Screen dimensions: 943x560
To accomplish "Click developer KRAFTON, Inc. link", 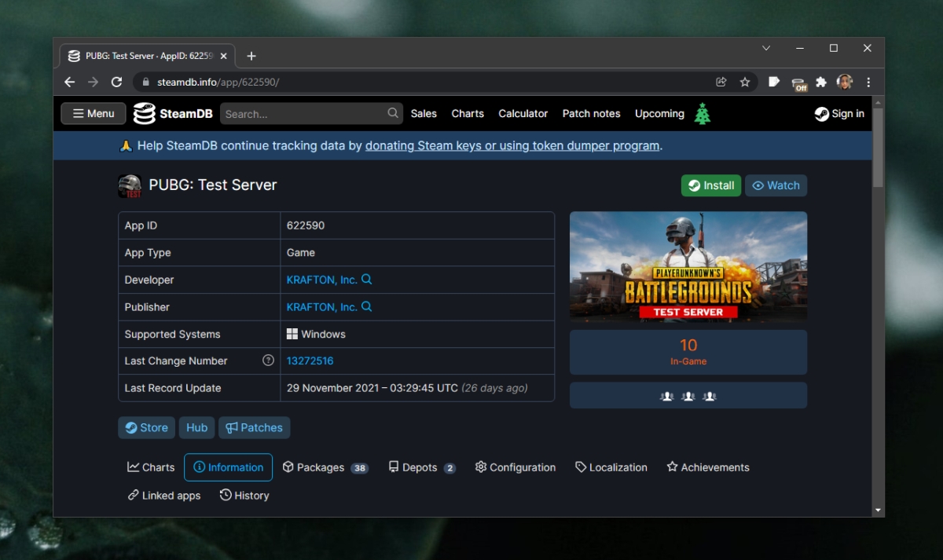I will tap(322, 280).
